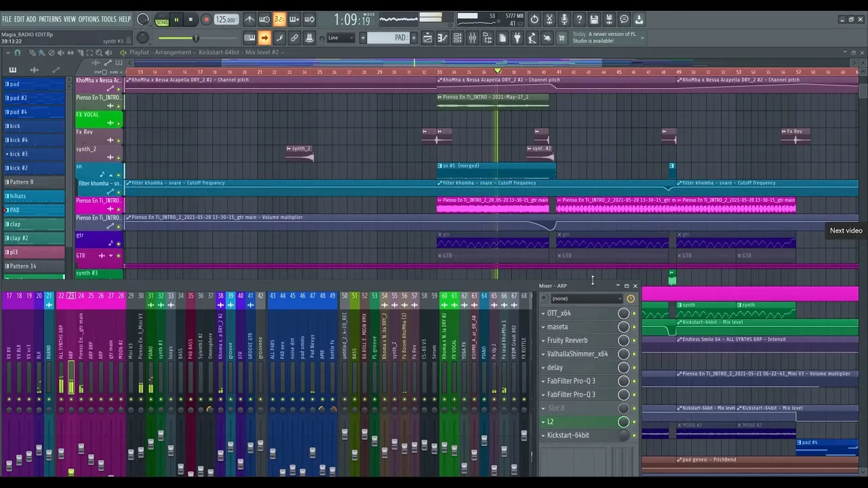868x488 pixels.
Task: Open the playlist view icon
Action: pos(428,38)
